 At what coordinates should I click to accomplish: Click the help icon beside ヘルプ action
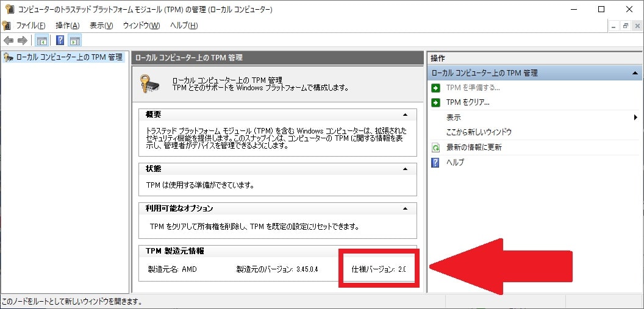(435, 163)
